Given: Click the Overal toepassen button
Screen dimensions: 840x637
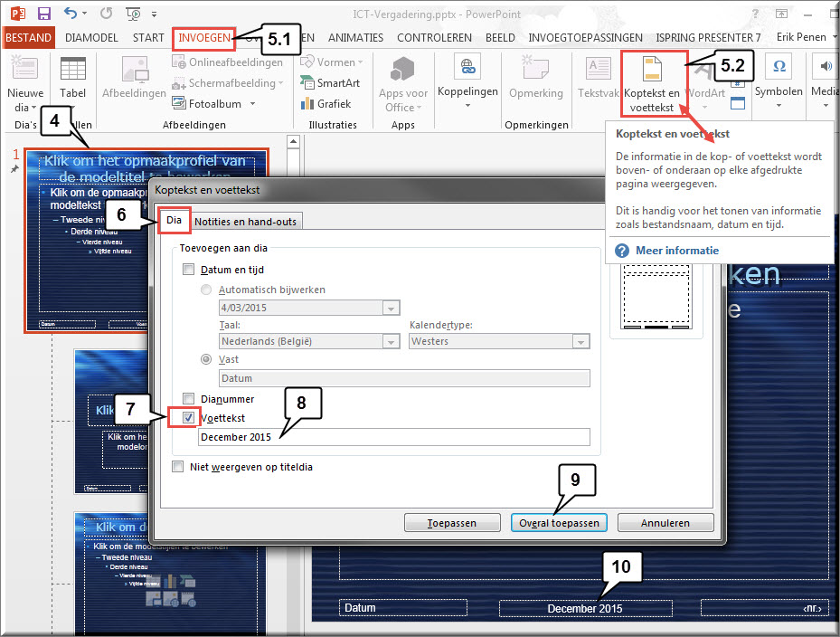Looking at the screenshot, I should pyautogui.click(x=559, y=523).
